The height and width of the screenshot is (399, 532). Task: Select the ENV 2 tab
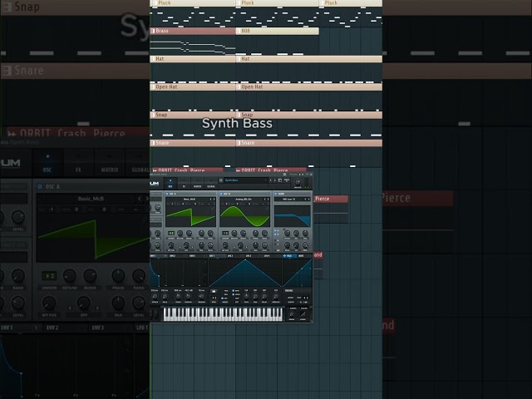click(178, 256)
